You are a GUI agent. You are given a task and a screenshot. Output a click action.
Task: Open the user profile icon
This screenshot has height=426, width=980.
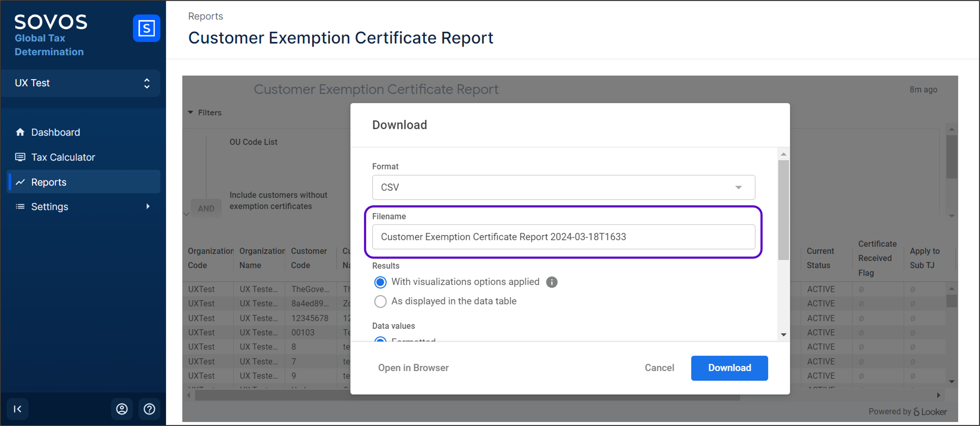pyautogui.click(x=122, y=409)
